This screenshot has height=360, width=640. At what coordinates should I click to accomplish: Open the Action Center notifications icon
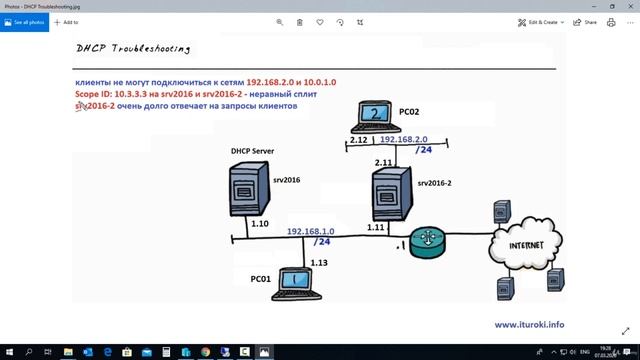click(627, 352)
